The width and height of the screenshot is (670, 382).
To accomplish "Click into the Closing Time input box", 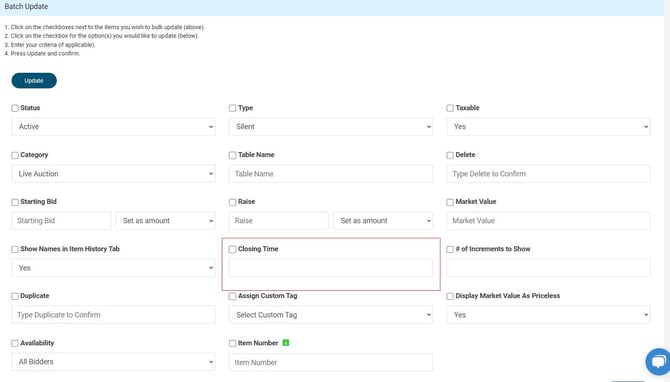I will point(331,268).
